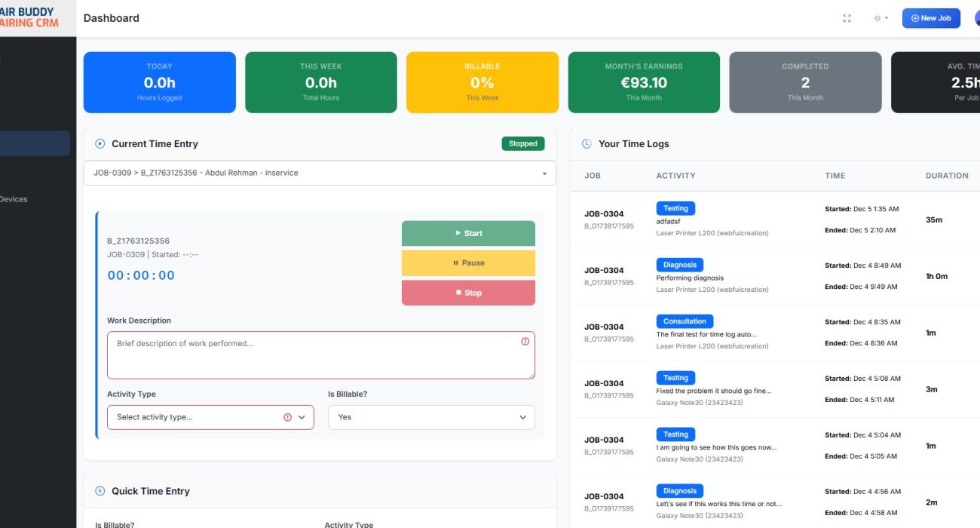The height and width of the screenshot is (528, 980).
Task: Click the Testing badge above adfadsf
Action: [x=675, y=208]
